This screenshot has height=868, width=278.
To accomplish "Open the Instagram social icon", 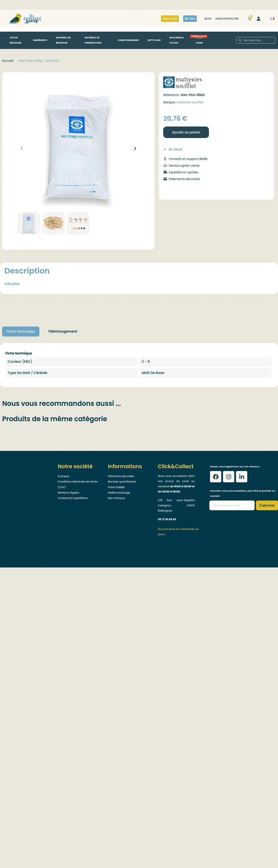I will pos(228,476).
